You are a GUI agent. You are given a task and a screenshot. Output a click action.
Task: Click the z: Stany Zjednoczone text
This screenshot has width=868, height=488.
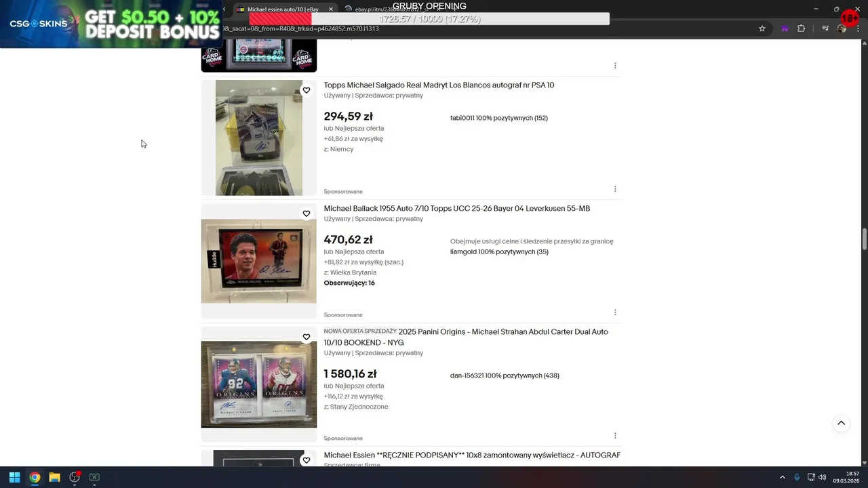[x=356, y=407]
